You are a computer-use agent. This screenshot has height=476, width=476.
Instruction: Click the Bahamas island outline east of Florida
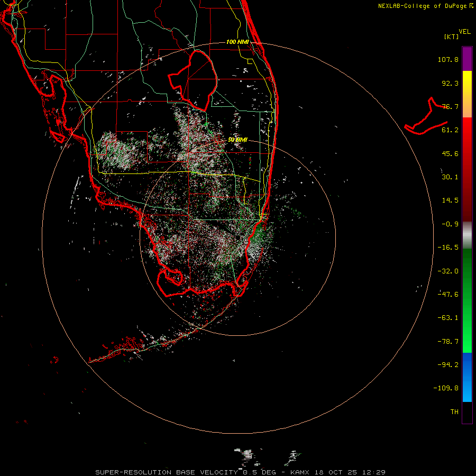click(x=426, y=116)
